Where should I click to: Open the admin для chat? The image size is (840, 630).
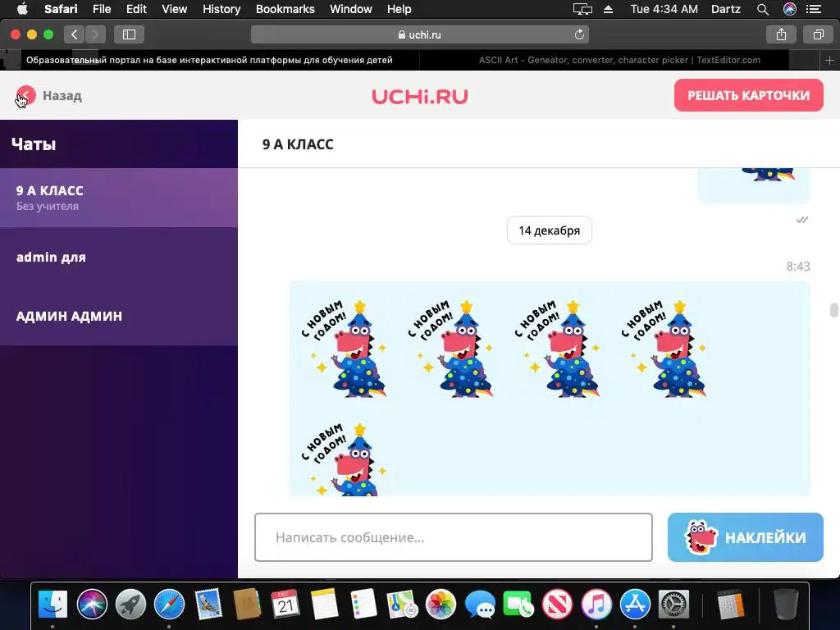(119, 257)
